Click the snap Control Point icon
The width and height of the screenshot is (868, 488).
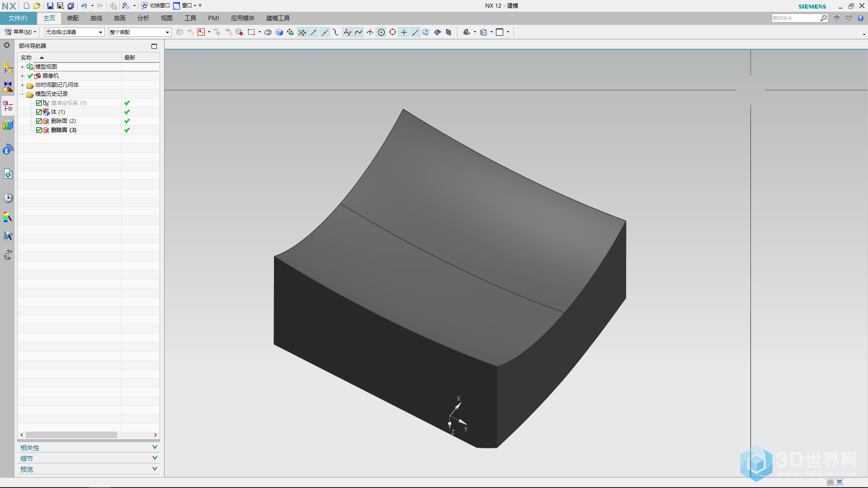(x=336, y=32)
